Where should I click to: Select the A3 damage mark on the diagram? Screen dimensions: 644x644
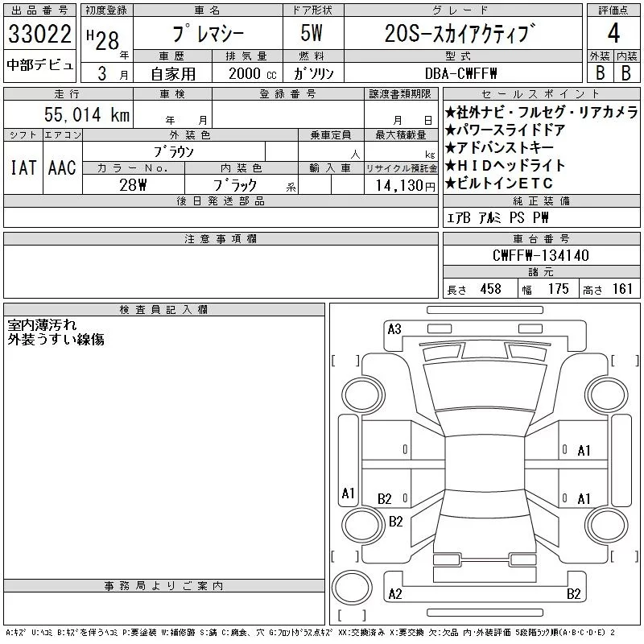[x=394, y=329]
